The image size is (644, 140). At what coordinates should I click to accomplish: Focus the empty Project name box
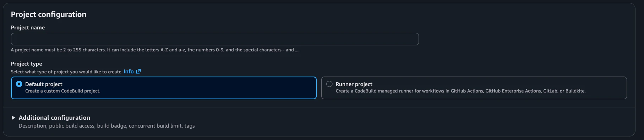(215, 39)
